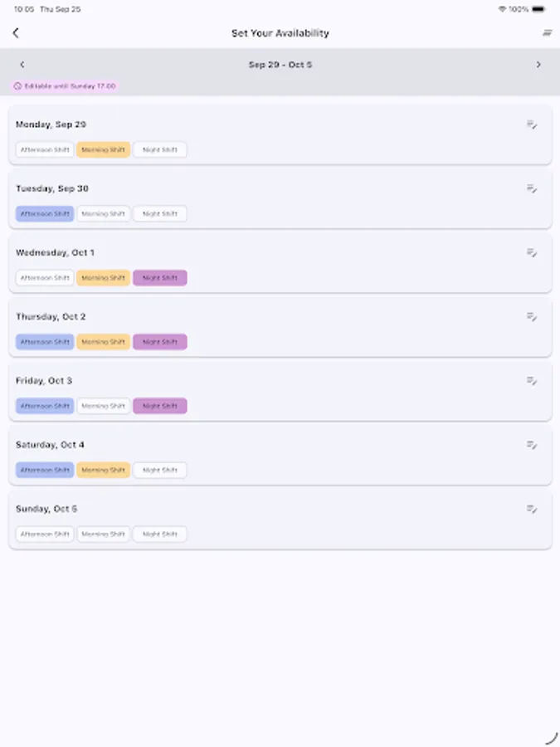This screenshot has width=560, height=747.
Task: Select Night Shift on Saturday
Action: 159,470
